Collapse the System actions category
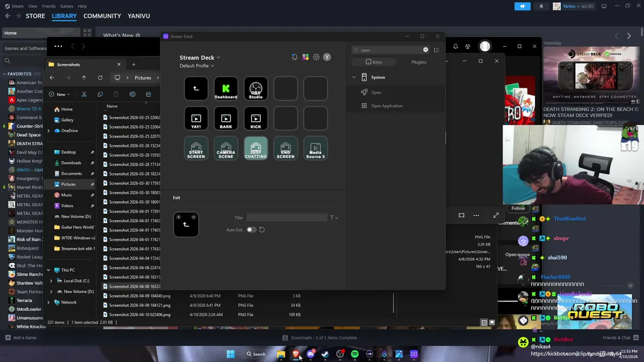644x362 pixels. point(354,77)
